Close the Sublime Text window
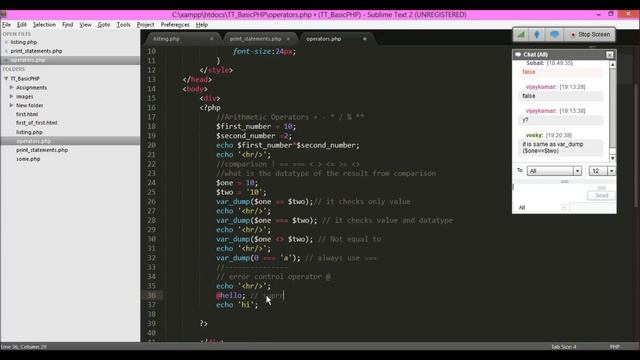Viewport: 640px width, 360px height. [628, 14]
